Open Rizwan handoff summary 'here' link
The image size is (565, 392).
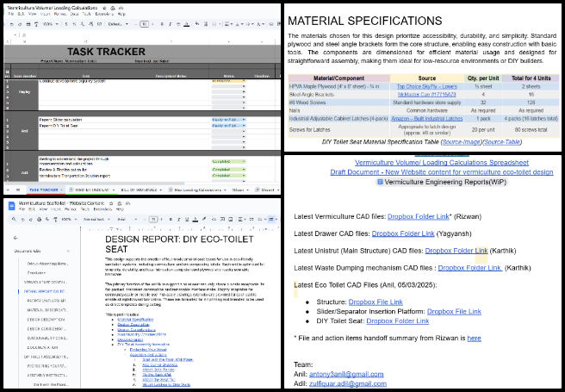[x=474, y=338]
